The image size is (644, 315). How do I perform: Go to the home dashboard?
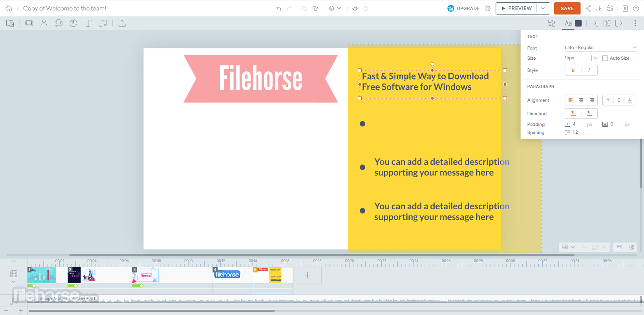click(x=9, y=8)
